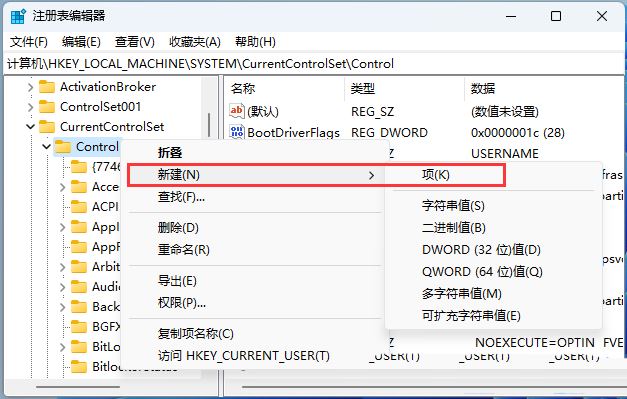The width and height of the screenshot is (627, 399).
Task: Click the Appl folder icon
Action: [79, 227]
